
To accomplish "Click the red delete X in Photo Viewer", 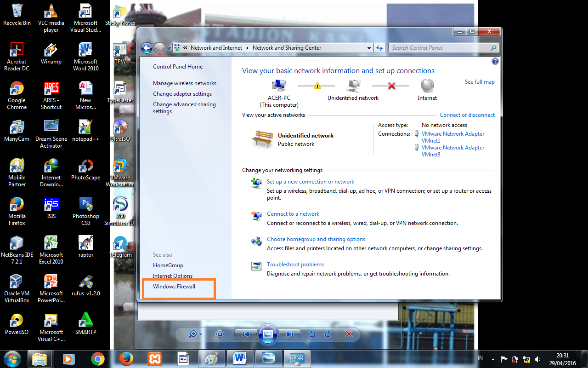I will pyautogui.click(x=349, y=334).
